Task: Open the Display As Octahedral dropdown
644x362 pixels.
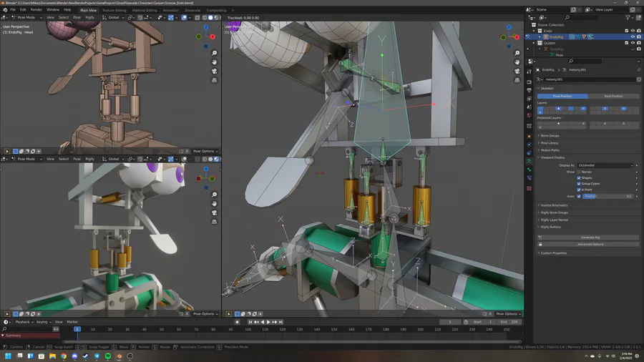Action: tap(605, 165)
